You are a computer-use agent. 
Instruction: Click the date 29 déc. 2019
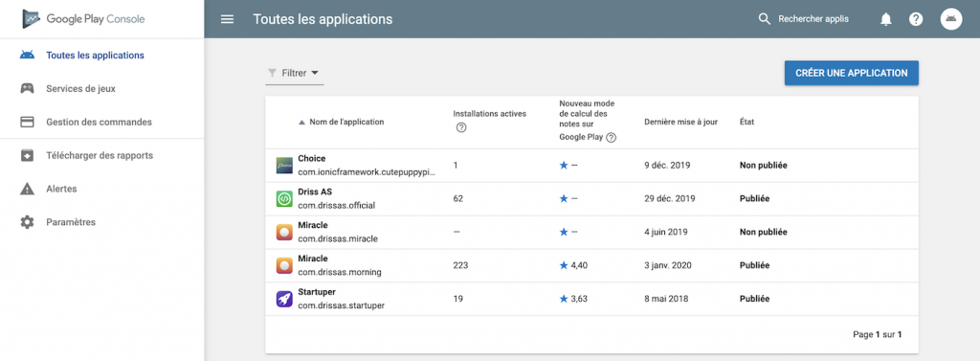(669, 199)
